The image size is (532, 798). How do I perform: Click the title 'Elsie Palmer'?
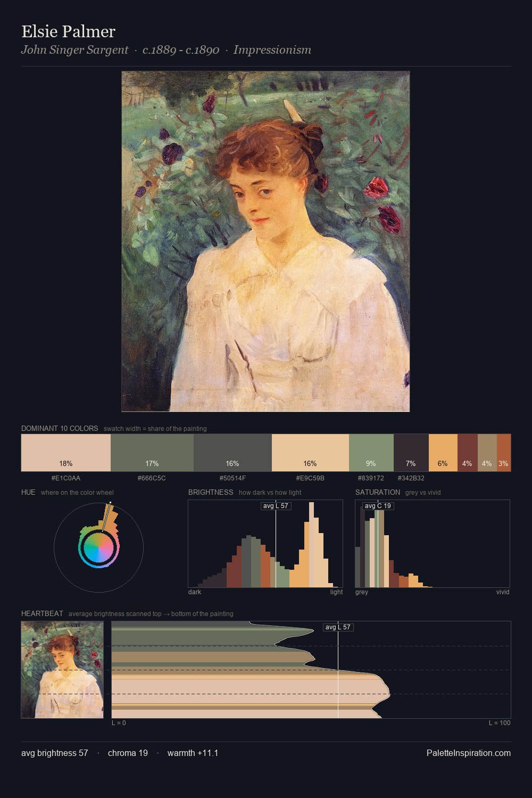(x=68, y=31)
